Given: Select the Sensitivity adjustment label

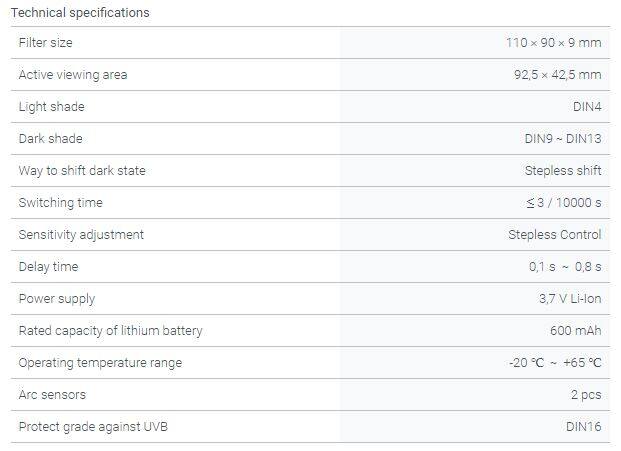Looking at the screenshot, I should pyautogui.click(x=82, y=235).
